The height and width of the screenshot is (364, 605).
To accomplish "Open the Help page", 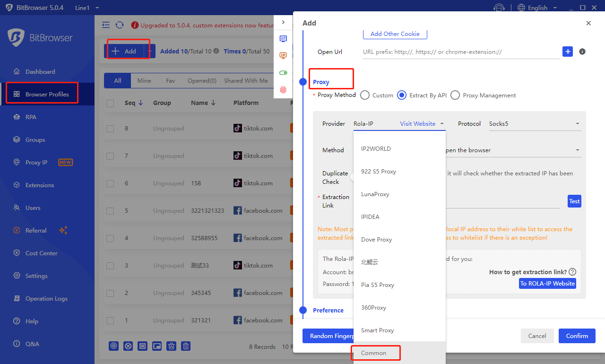I will (x=32, y=321).
